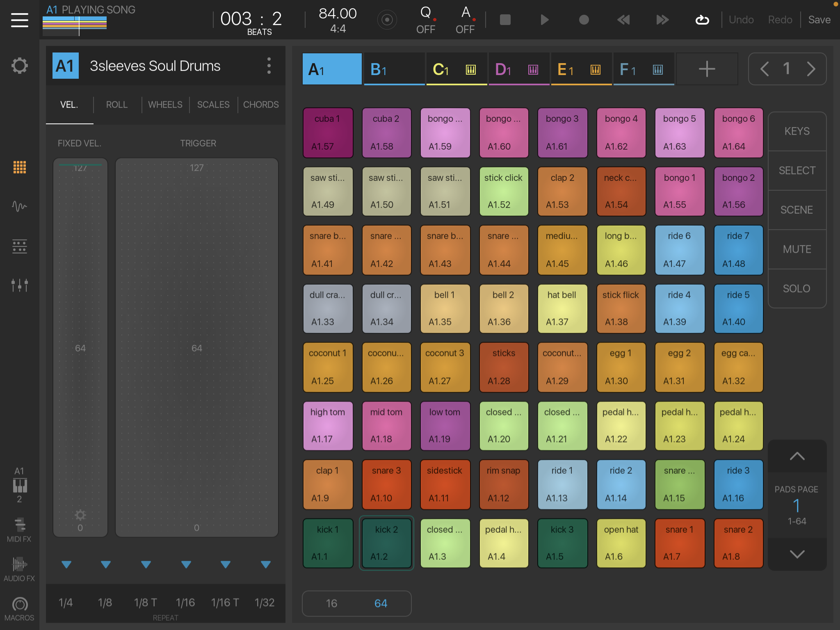Enable SOLO pad mode

(797, 289)
